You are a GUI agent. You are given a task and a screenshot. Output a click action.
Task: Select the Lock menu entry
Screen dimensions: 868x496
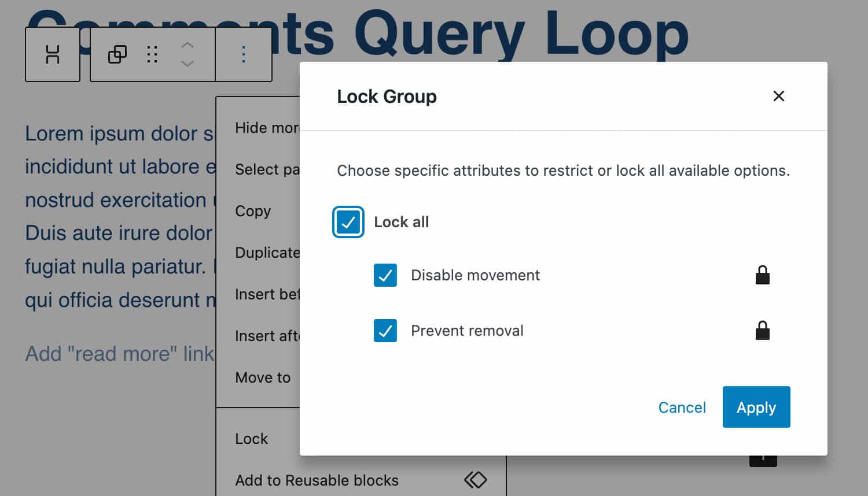(x=252, y=439)
